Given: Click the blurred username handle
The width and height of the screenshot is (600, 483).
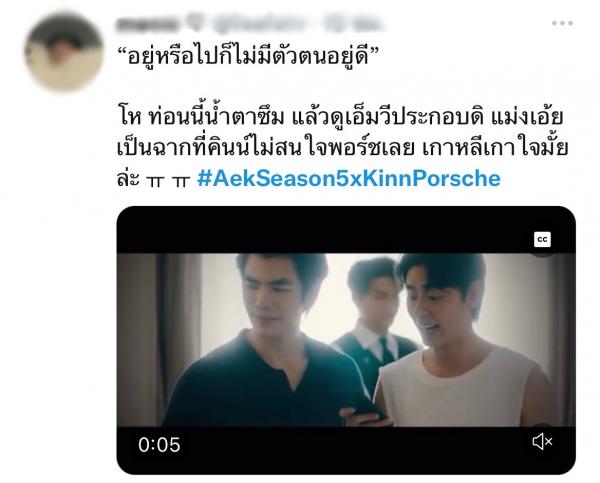Looking at the screenshot, I should coord(259,24).
